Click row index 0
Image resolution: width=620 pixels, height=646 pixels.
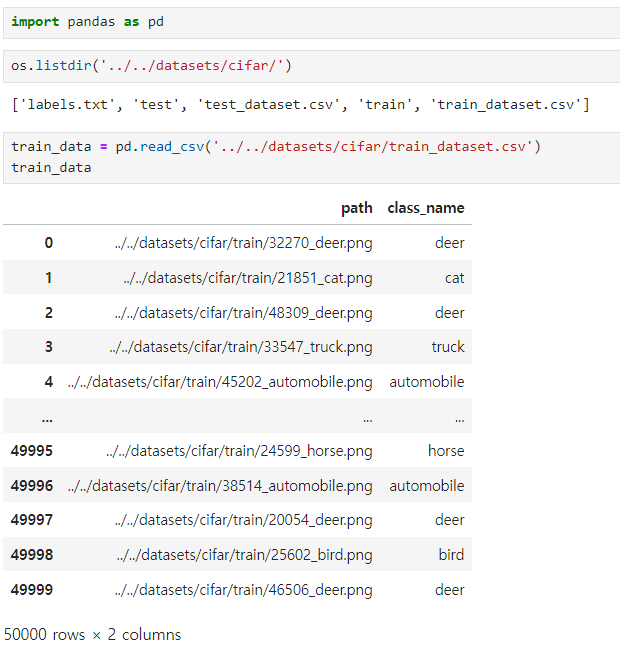click(49, 243)
